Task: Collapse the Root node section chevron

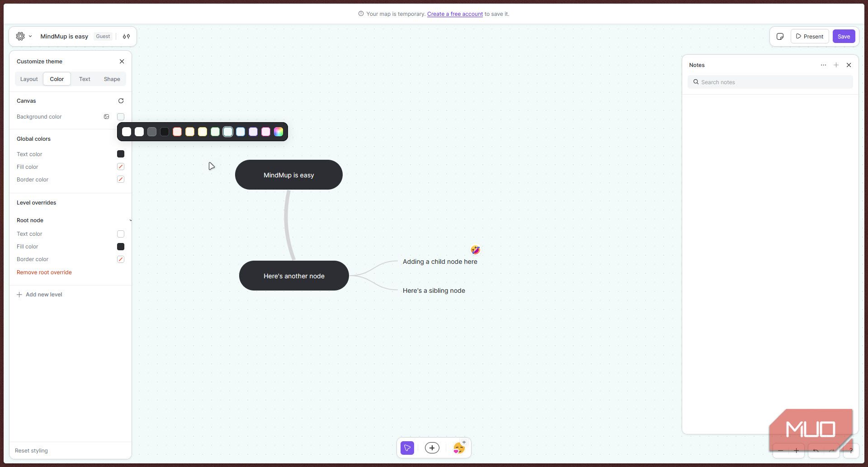Action: click(x=130, y=220)
